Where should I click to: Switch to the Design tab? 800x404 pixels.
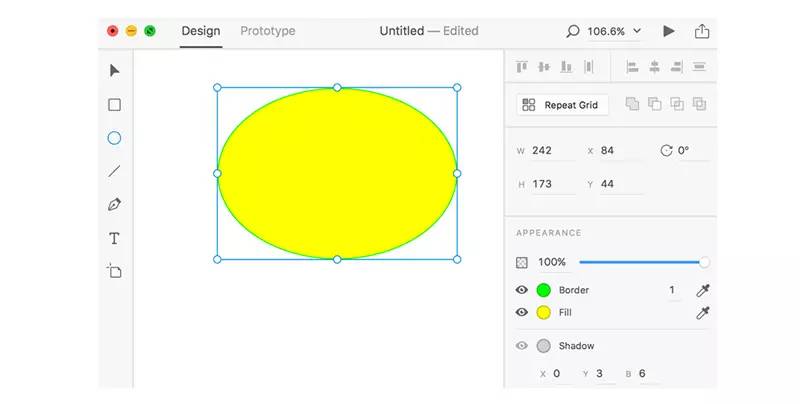[200, 31]
